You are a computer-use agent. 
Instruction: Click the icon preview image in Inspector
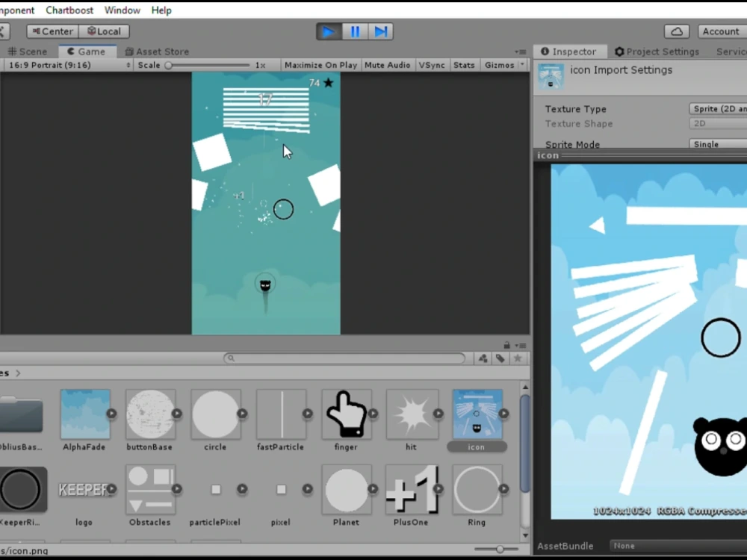coord(649,341)
